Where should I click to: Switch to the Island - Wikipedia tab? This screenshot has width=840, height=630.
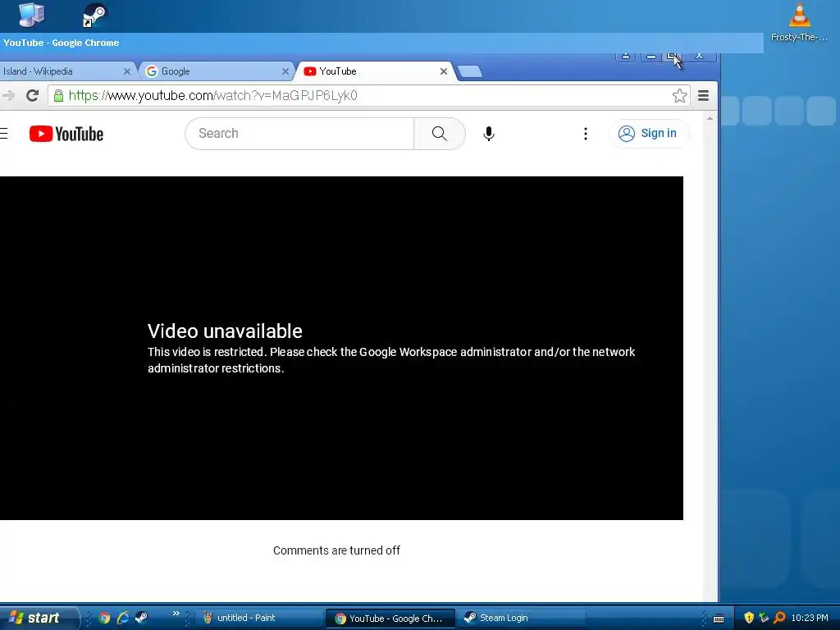[x=60, y=71]
